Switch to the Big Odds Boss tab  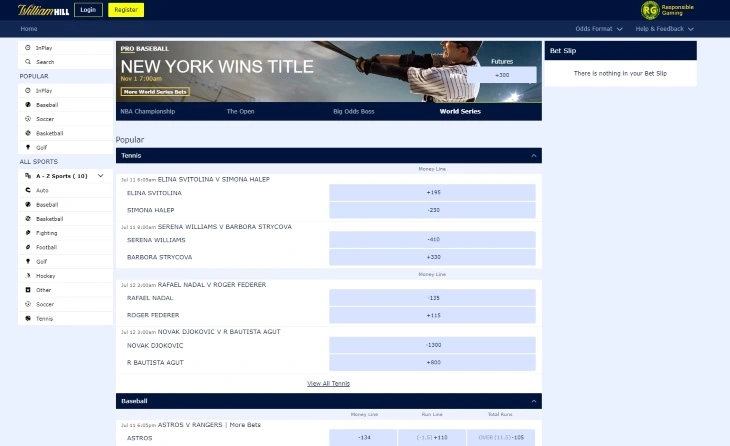[x=353, y=111]
